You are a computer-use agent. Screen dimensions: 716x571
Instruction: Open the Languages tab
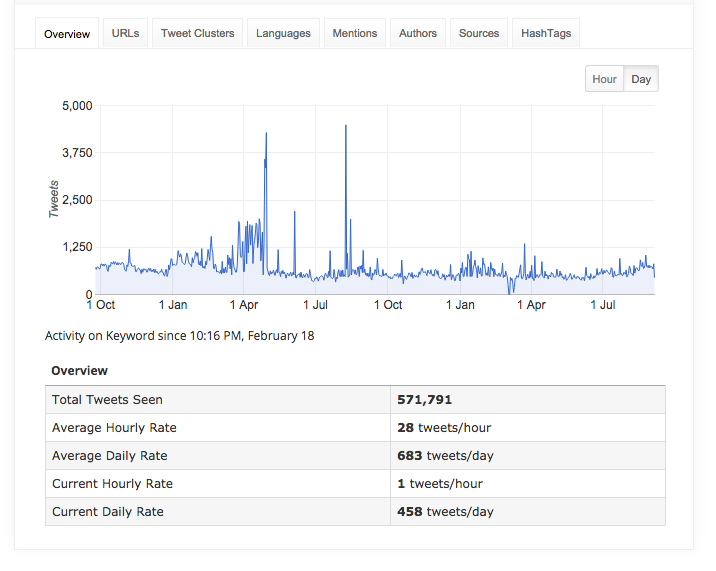coord(283,33)
